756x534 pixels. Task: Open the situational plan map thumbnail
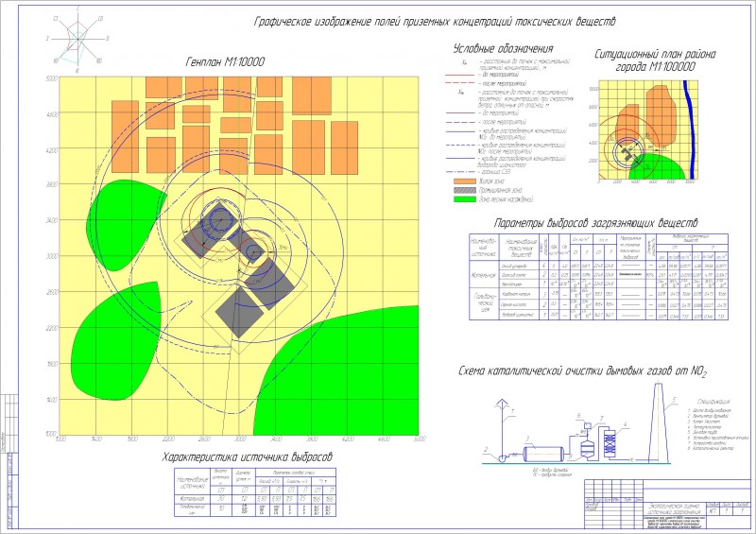click(647, 131)
